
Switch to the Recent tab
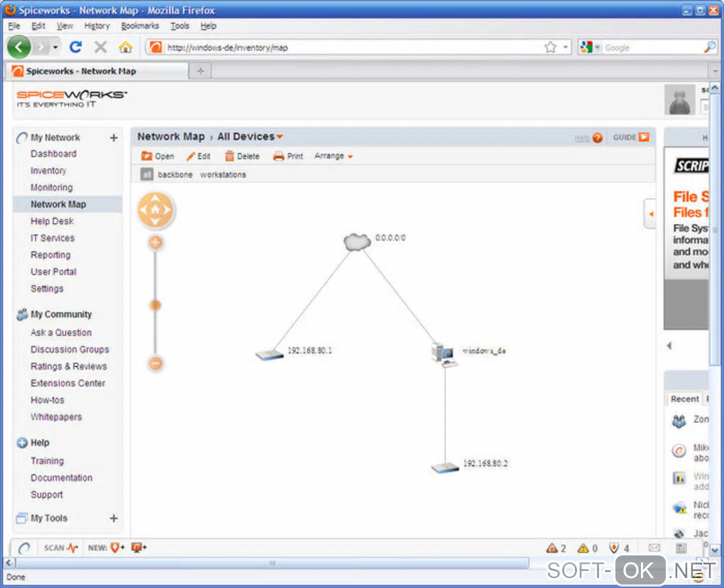pos(684,399)
